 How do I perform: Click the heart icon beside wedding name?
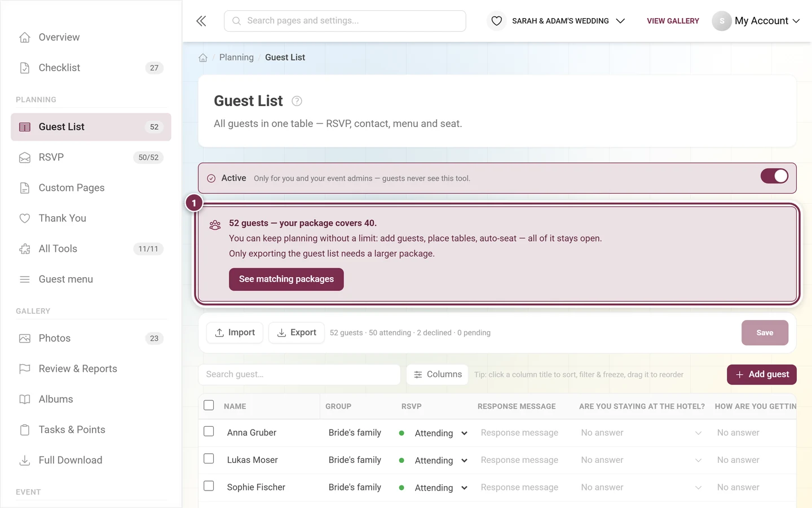coord(496,21)
